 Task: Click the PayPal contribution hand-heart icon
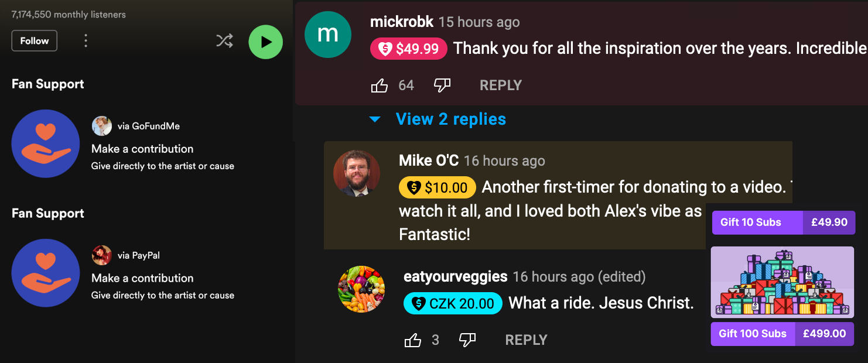click(x=46, y=273)
